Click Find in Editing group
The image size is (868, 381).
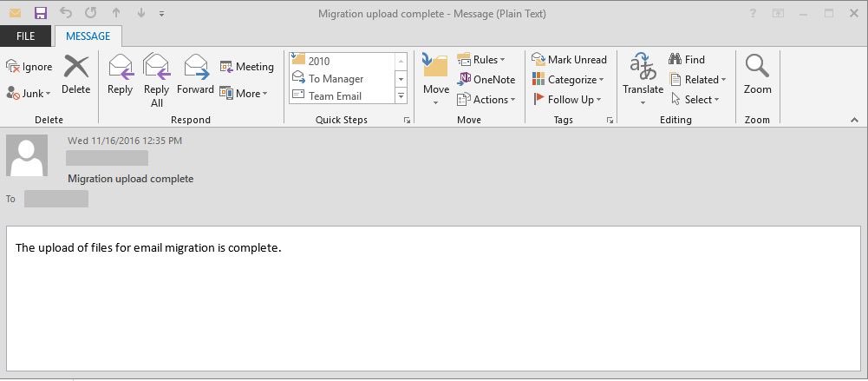687,60
